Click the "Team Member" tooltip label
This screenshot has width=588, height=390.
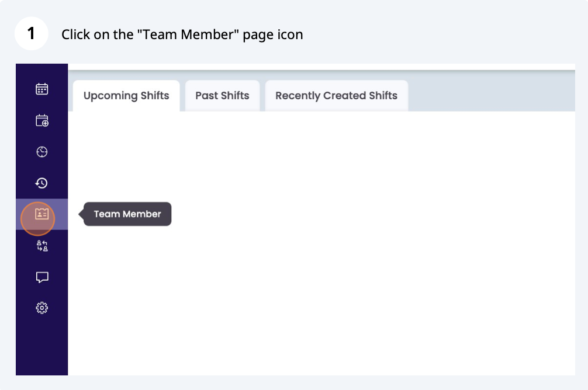point(127,214)
